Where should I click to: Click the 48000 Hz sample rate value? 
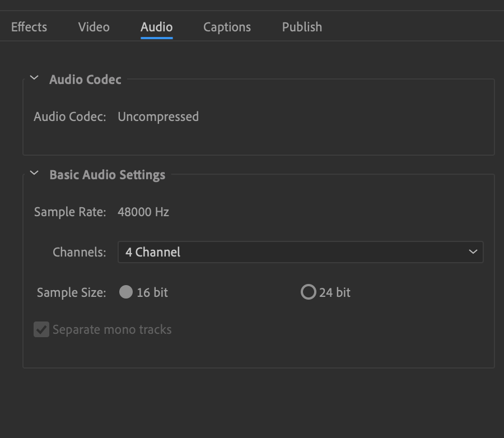click(143, 212)
